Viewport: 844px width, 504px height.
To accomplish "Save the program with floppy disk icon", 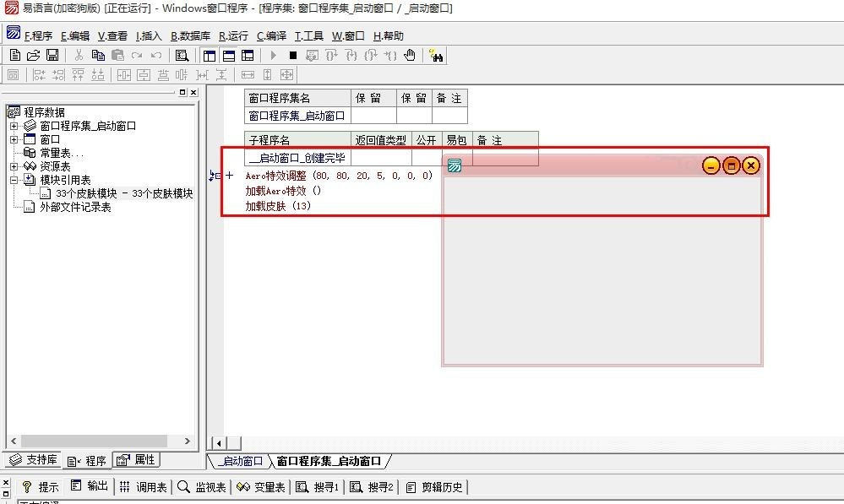I will pyautogui.click(x=52, y=56).
